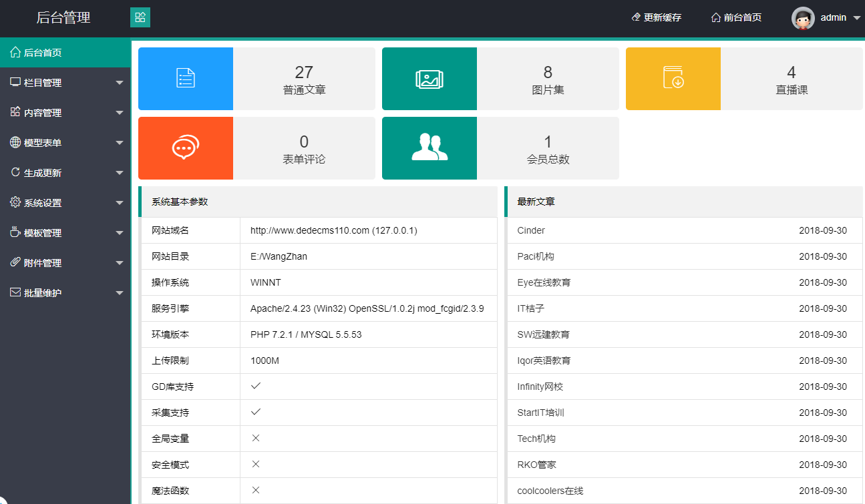Click the yellow download book icon tile
This screenshot has width=865, height=504.
coord(673,79)
